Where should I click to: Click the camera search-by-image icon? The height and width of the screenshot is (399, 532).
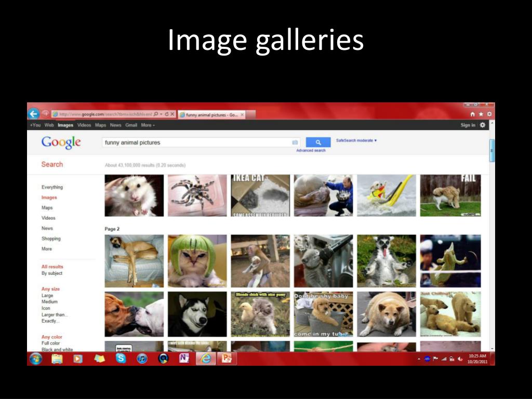tap(295, 142)
